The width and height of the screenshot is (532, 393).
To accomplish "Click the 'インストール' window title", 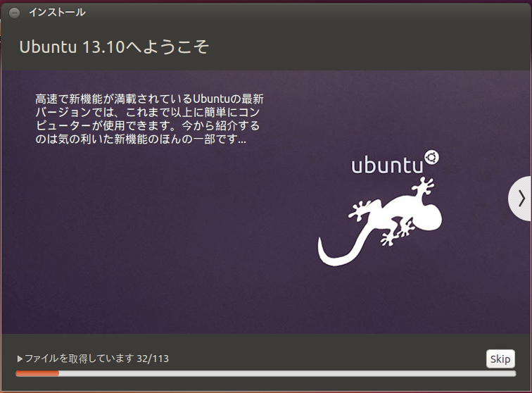I will click(x=57, y=13).
